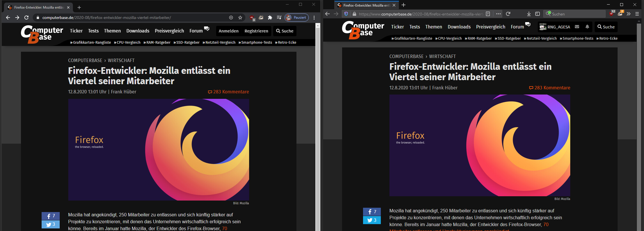Image resolution: width=644 pixels, height=231 pixels.
Task: Click the install app icon in Chrome address bar
Action: 231,18
